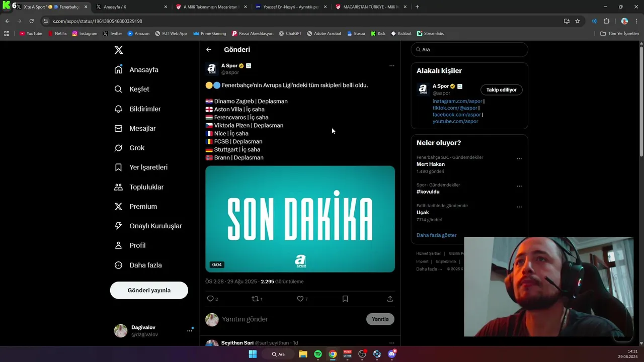Screen dimensions: 644x362
Task: Play the SON DAKİKA video
Action: [x=300, y=219]
